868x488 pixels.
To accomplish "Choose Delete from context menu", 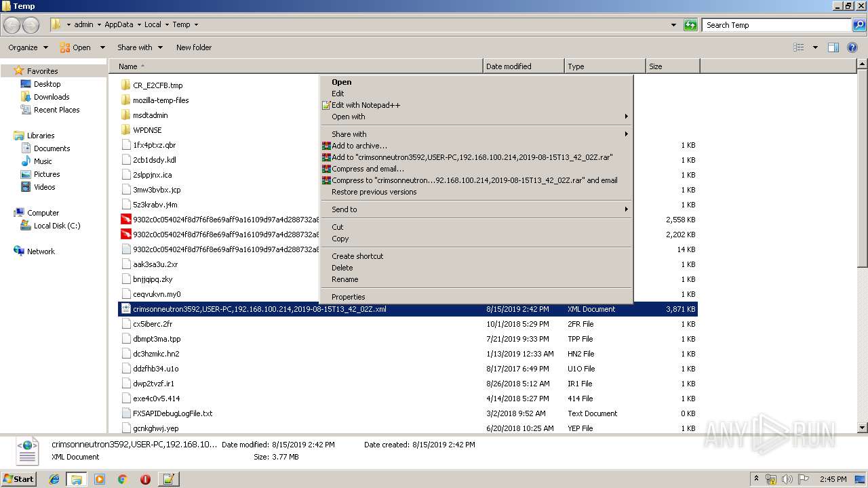I will [476, 268].
